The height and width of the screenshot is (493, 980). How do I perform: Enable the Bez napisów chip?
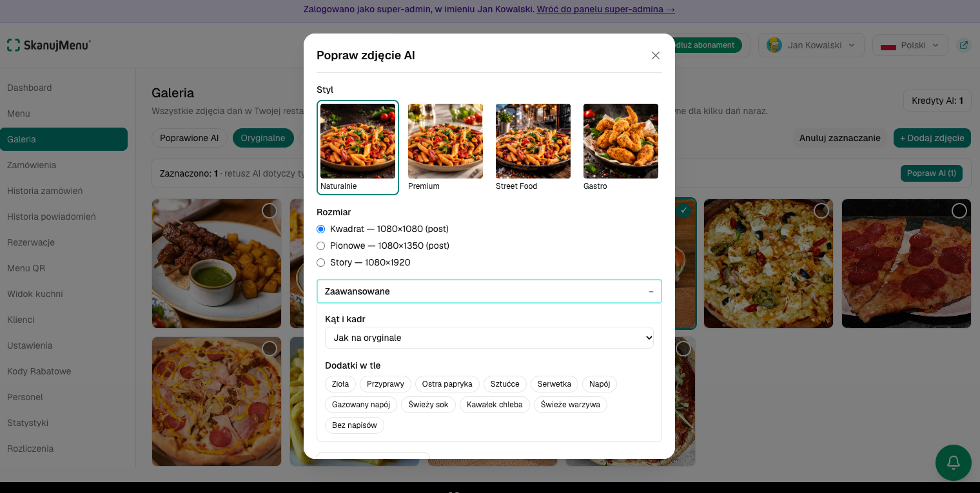tap(355, 425)
